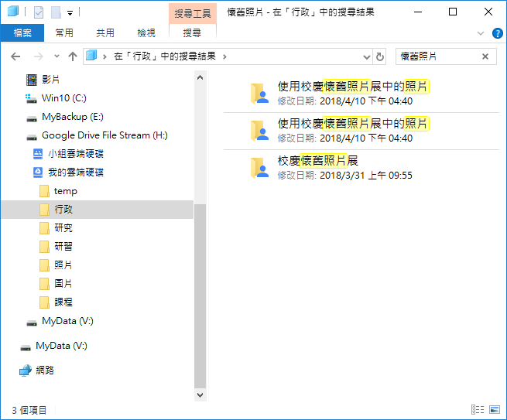The width and height of the screenshot is (507, 420).
Task: Open Help via the blue question icon
Action: pos(497,33)
